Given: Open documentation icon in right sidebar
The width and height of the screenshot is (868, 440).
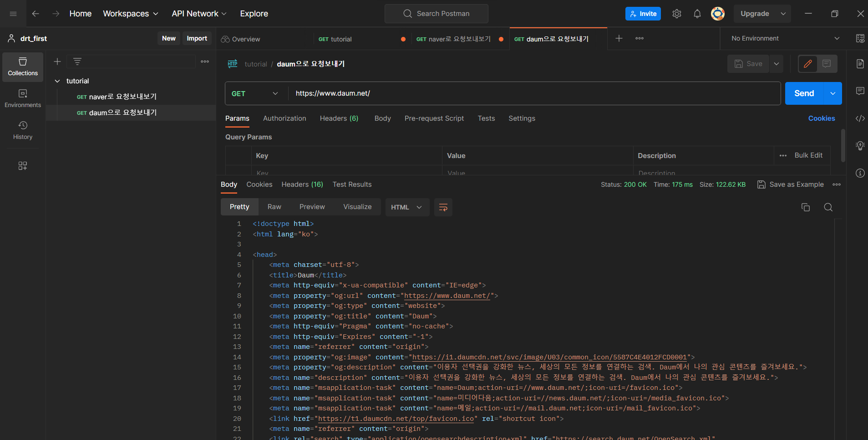Looking at the screenshot, I should click(860, 64).
